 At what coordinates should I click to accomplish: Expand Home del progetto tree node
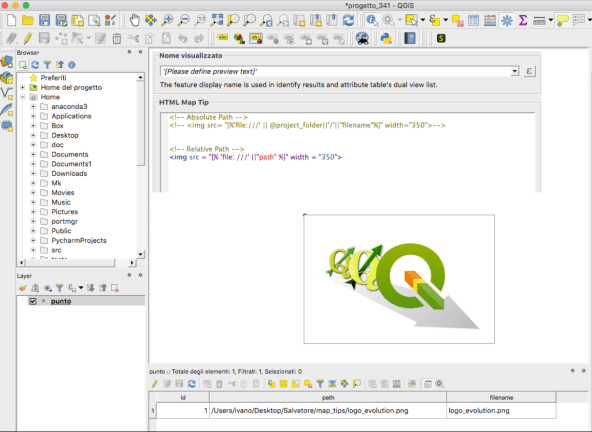[23, 87]
